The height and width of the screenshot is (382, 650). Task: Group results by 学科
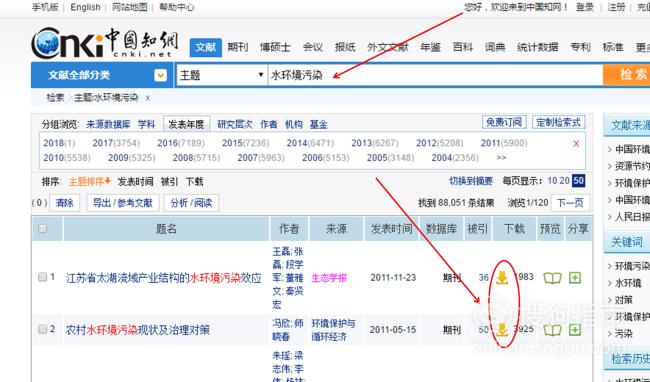click(x=146, y=124)
